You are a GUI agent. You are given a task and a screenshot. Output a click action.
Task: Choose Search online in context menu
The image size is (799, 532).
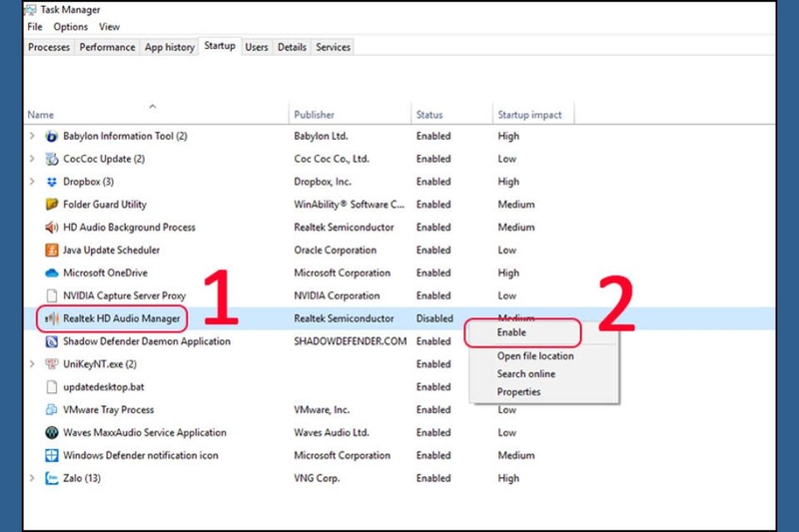pos(526,373)
